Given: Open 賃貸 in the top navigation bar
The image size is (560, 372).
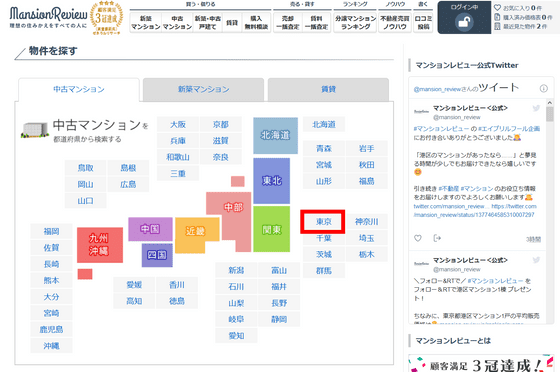Looking at the screenshot, I should (232, 22).
